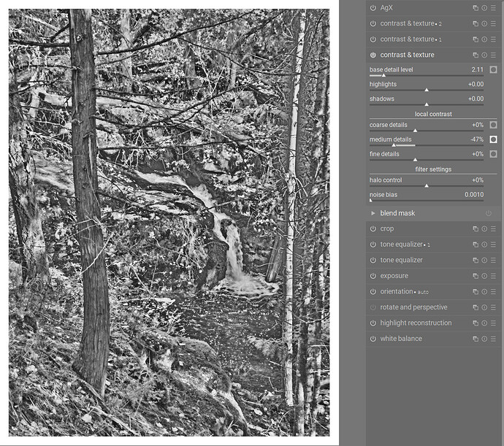This screenshot has height=446, width=504.
Task: Disable the contrast & texture 2 module
Action: point(373,24)
